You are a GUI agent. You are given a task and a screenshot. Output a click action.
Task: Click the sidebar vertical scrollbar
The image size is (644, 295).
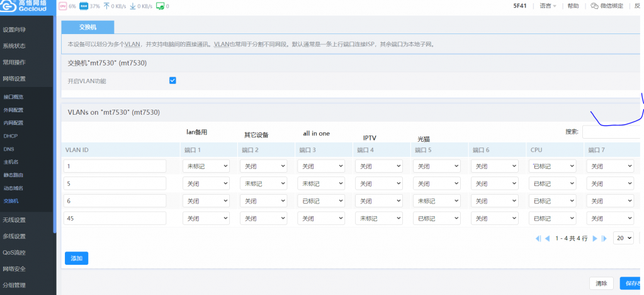click(x=55, y=124)
